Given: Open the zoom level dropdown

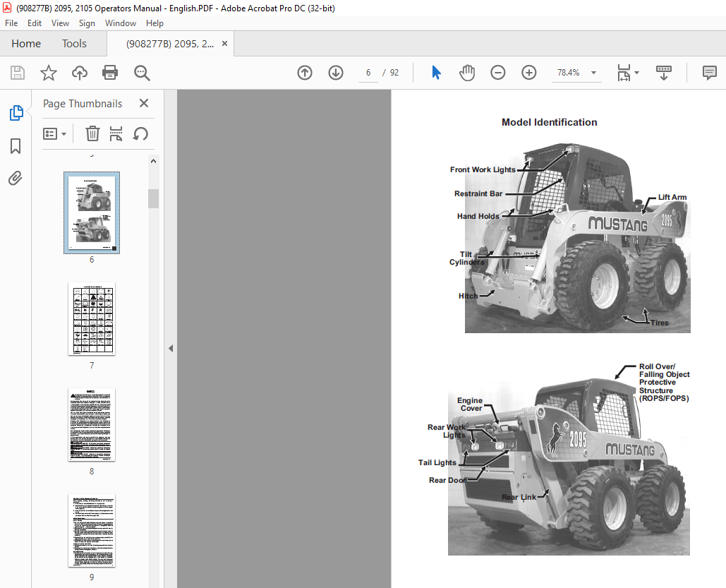Looking at the screenshot, I should click(593, 73).
